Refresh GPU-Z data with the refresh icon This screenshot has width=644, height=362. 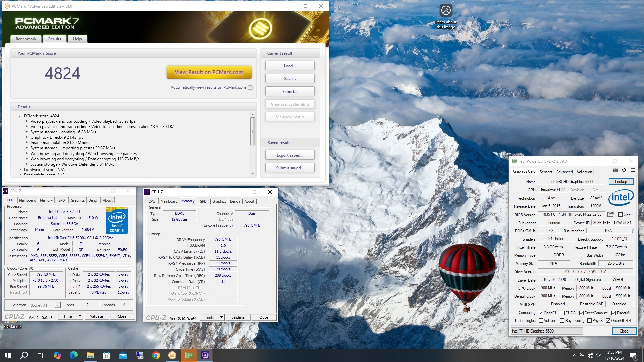[x=624, y=170]
